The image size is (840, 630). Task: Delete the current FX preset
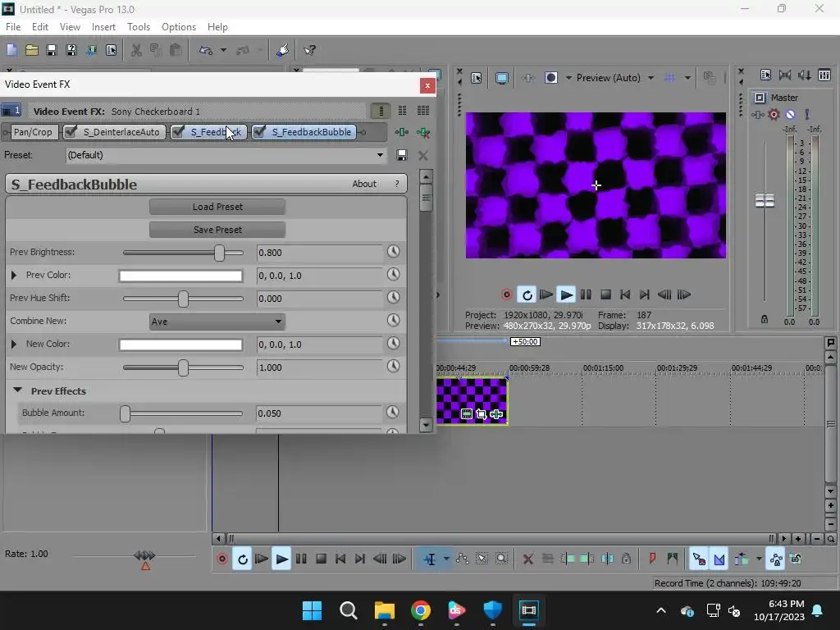[x=423, y=155]
